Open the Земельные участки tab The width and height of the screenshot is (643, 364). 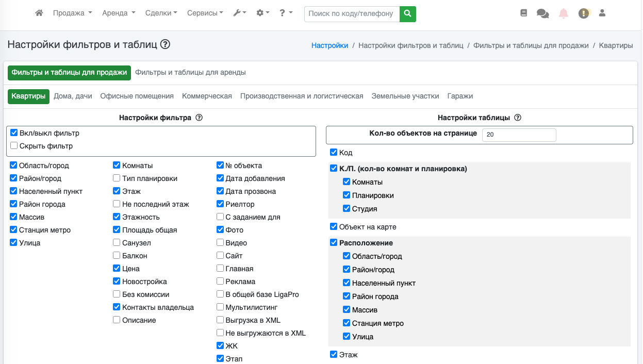405,96
